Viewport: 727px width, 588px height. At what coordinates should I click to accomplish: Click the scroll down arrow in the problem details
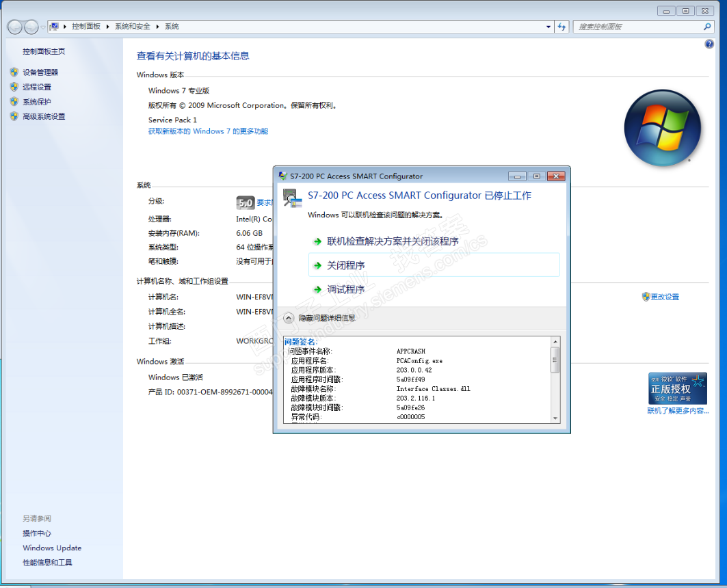click(555, 418)
